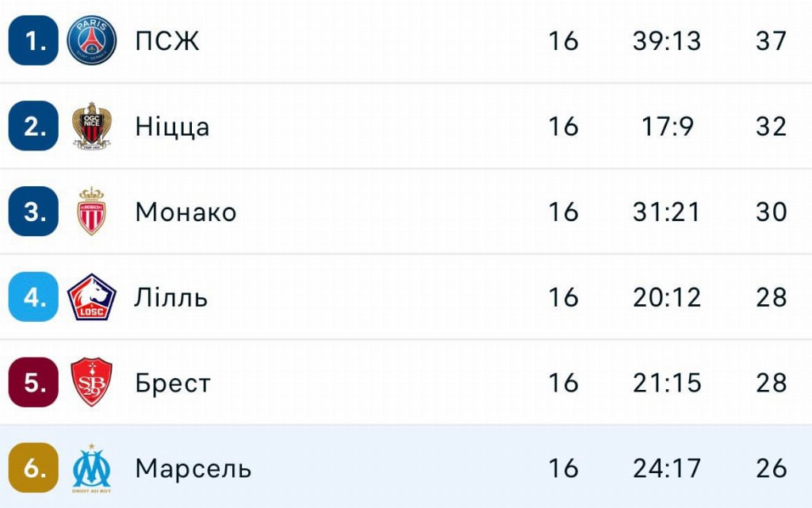Open the ПСЖ team name link
812x508 pixels.
click(x=167, y=41)
